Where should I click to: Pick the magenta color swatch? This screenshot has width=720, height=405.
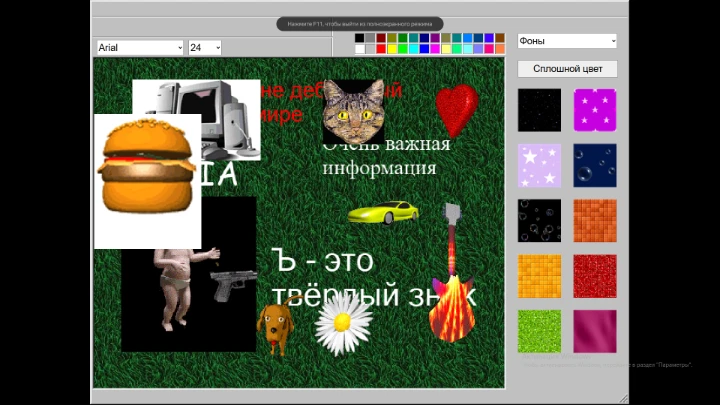tap(435, 49)
